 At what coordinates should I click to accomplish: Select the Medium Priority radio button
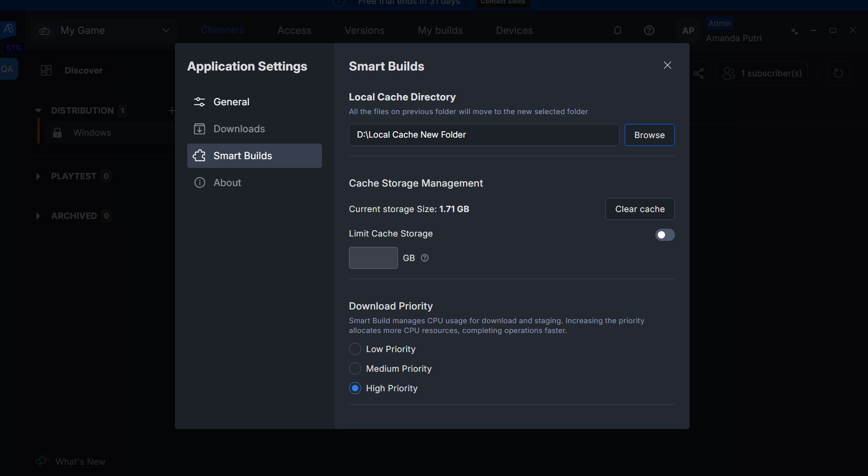pos(355,369)
